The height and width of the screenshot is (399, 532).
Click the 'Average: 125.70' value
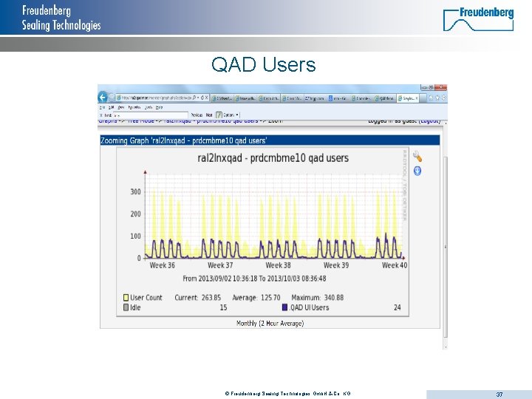tap(256, 298)
